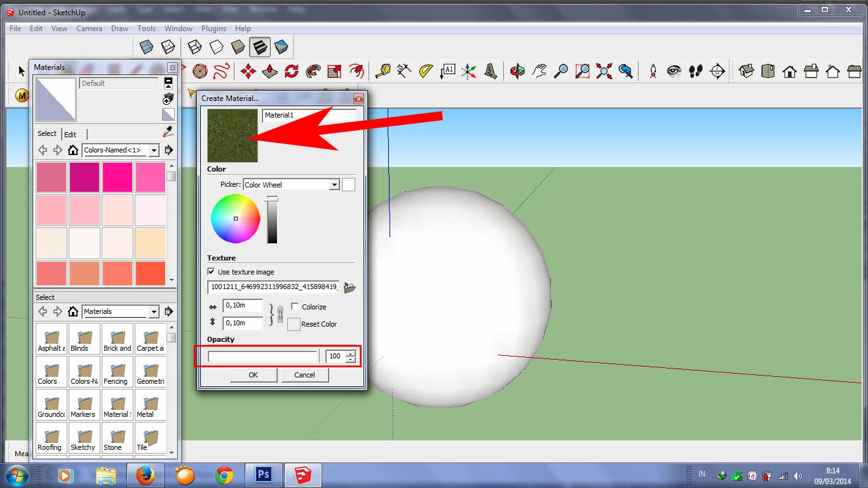
Task: Open the Color Wheel picker dropdown
Action: coord(335,184)
